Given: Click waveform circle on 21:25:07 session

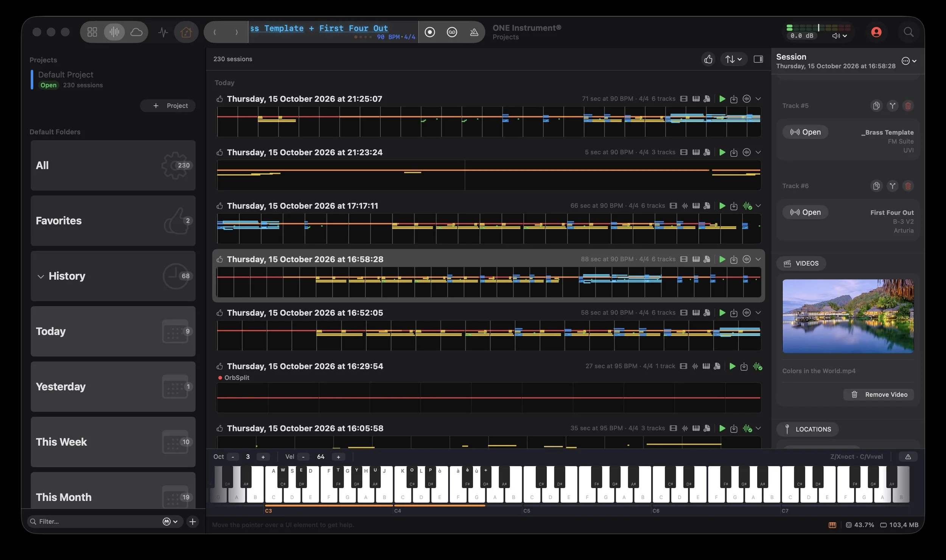Looking at the screenshot, I should coord(746,99).
